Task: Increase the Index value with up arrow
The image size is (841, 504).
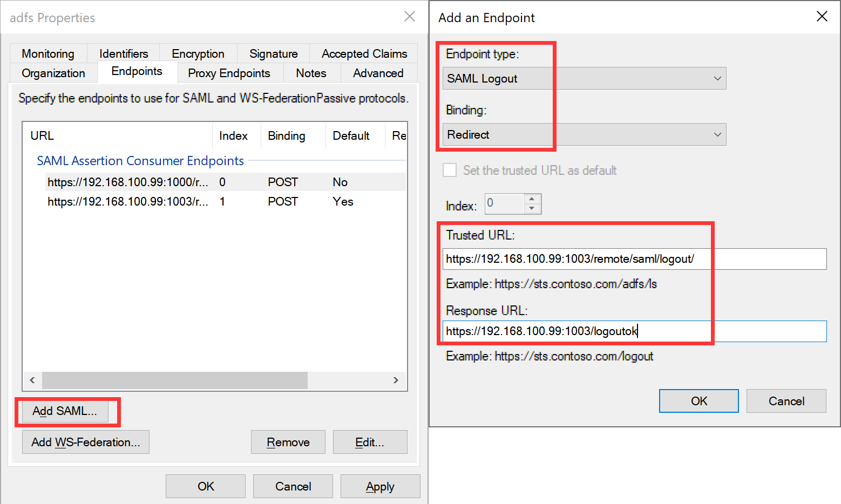Action: [x=532, y=199]
